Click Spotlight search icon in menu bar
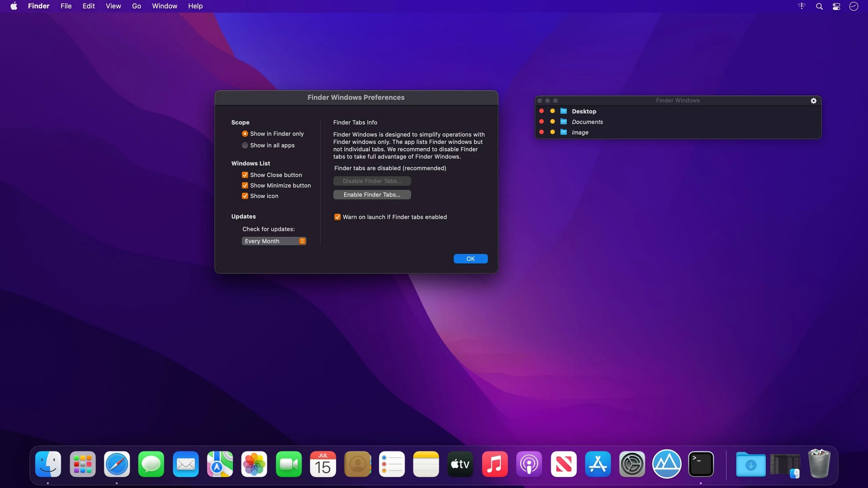 (x=819, y=6)
